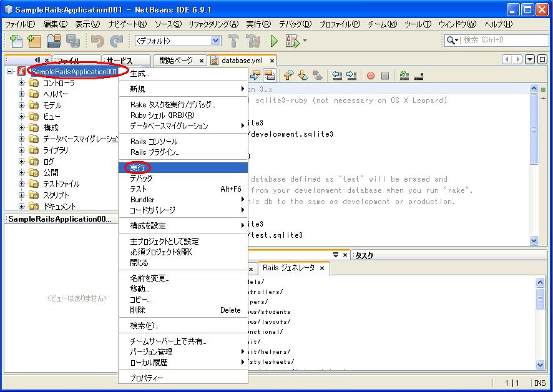This screenshot has width=553, height=392.
Task: Click the Build Project hammer icon
Action: coord(233,41)
